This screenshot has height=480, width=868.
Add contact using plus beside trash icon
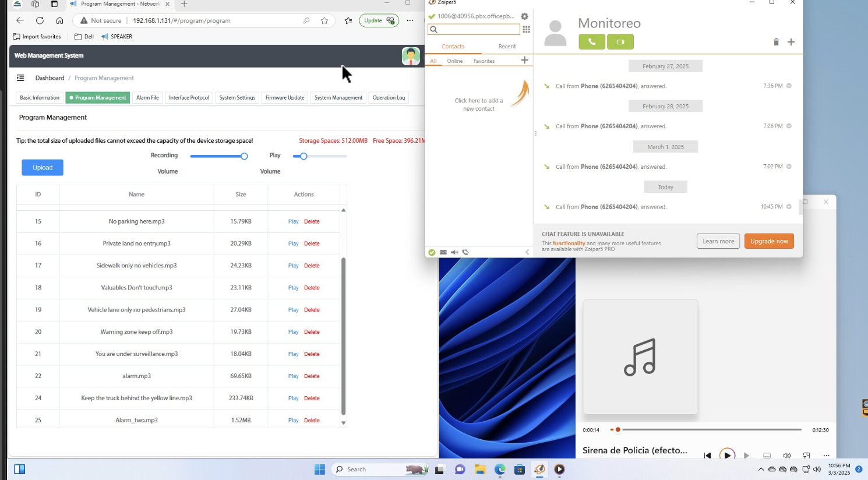coord(791,42)
